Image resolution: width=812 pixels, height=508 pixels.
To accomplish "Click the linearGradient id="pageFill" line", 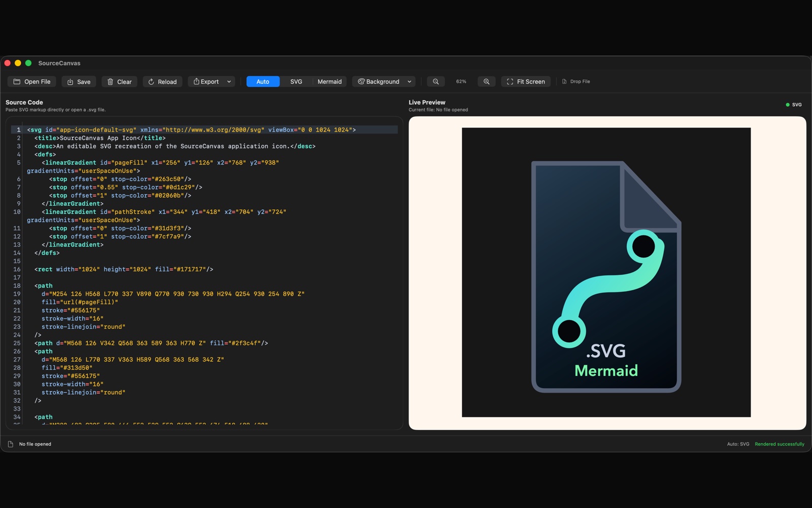I will tap(160, 163).
